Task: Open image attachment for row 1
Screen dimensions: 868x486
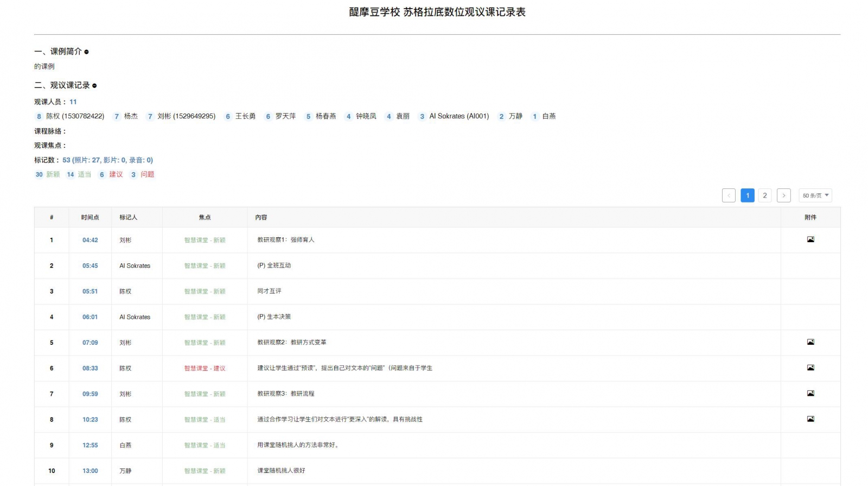Action: (810, 239)
